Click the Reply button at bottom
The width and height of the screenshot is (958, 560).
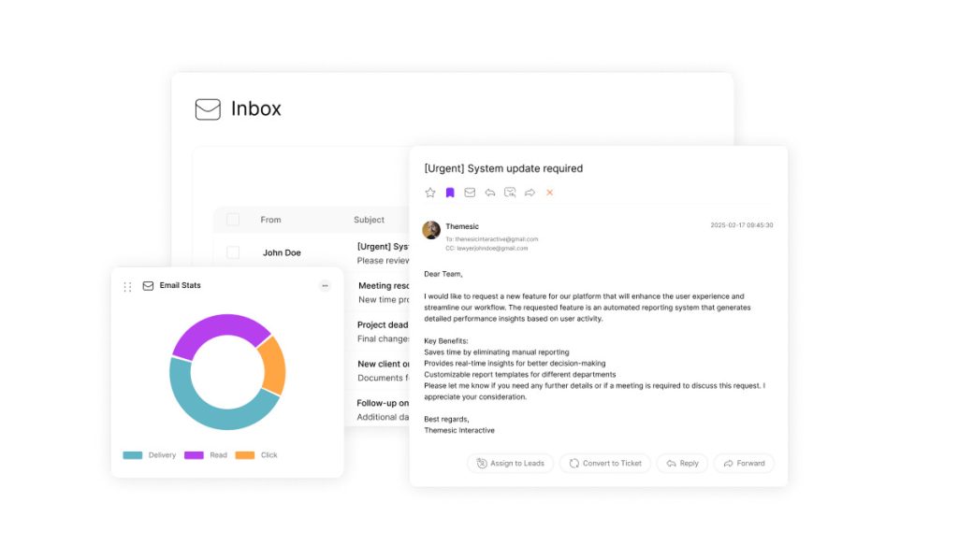[x=682, y=463]
